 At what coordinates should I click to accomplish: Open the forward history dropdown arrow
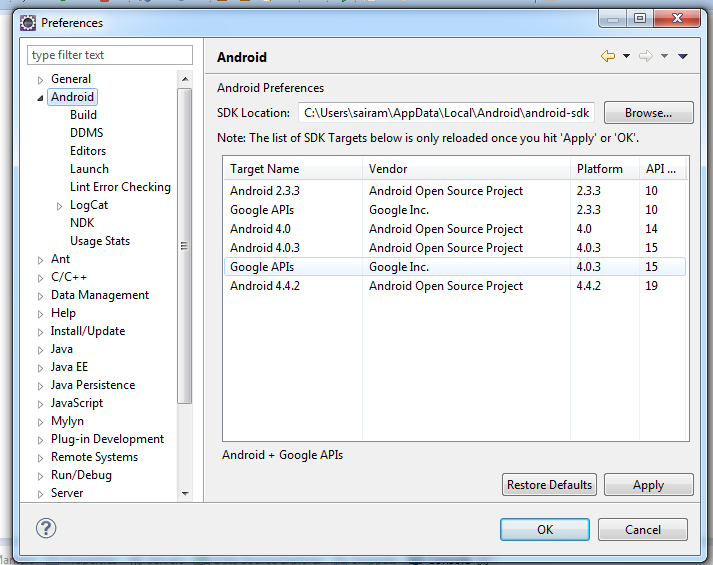point(664,56)
